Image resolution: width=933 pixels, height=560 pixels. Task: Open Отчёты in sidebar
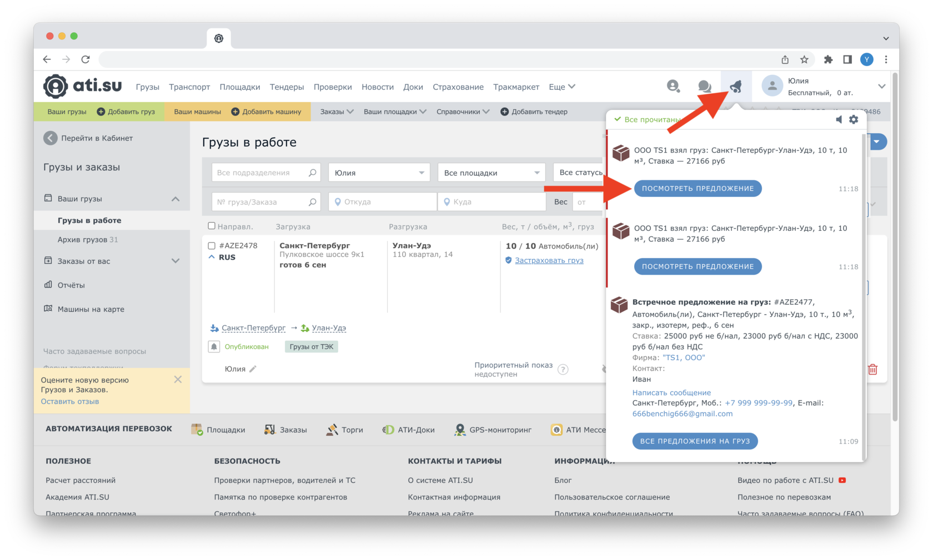click(71, 285)
